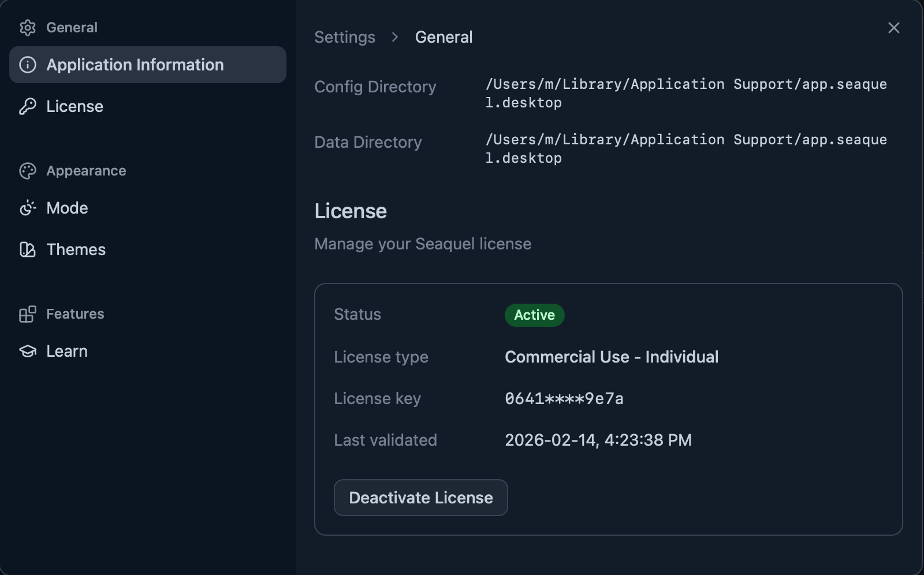
Task: Click the key icon next to License
Action: click(x=27, y=106)
